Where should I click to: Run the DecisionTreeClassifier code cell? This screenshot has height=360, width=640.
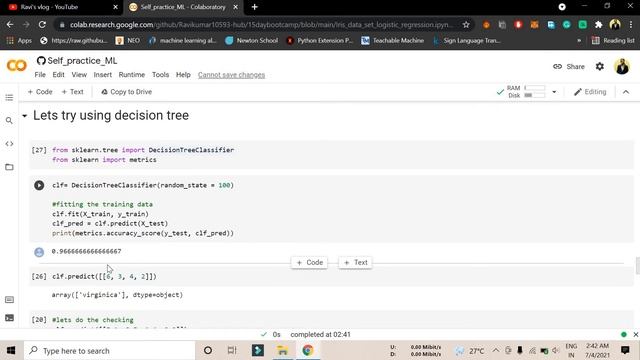[x=39, y=185]
